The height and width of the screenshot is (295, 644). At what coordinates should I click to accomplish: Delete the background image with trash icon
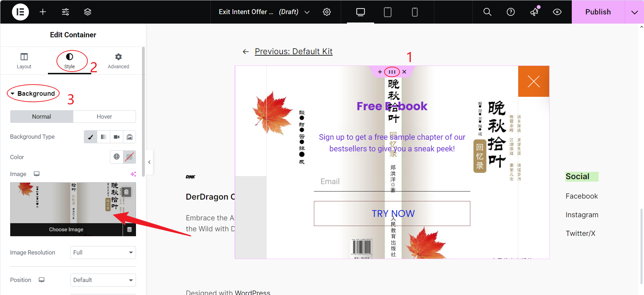[x=126, y=192]
